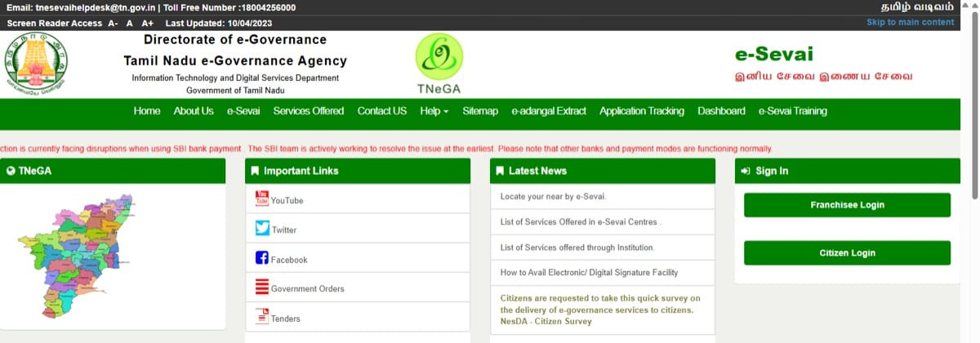Open Locate your near by e-Sevai news
980x343 pixels.
coord(553,197)
